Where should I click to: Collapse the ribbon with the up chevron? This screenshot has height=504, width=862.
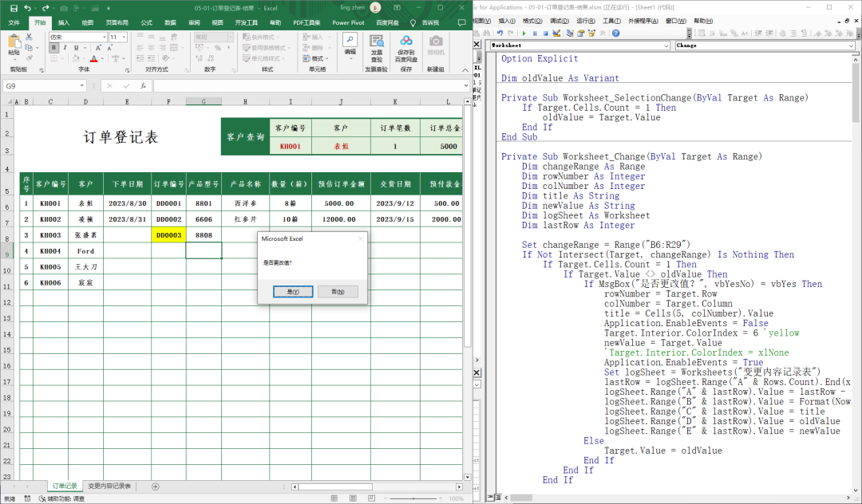coord(465,69)
